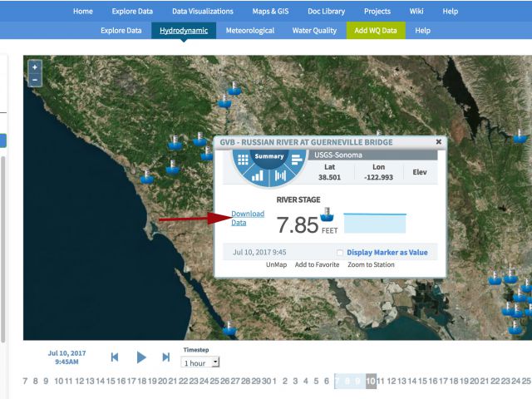This screenshot has height=399, width=532.
Task: Select day 26 on the timeline
Action: pos(224,381)
